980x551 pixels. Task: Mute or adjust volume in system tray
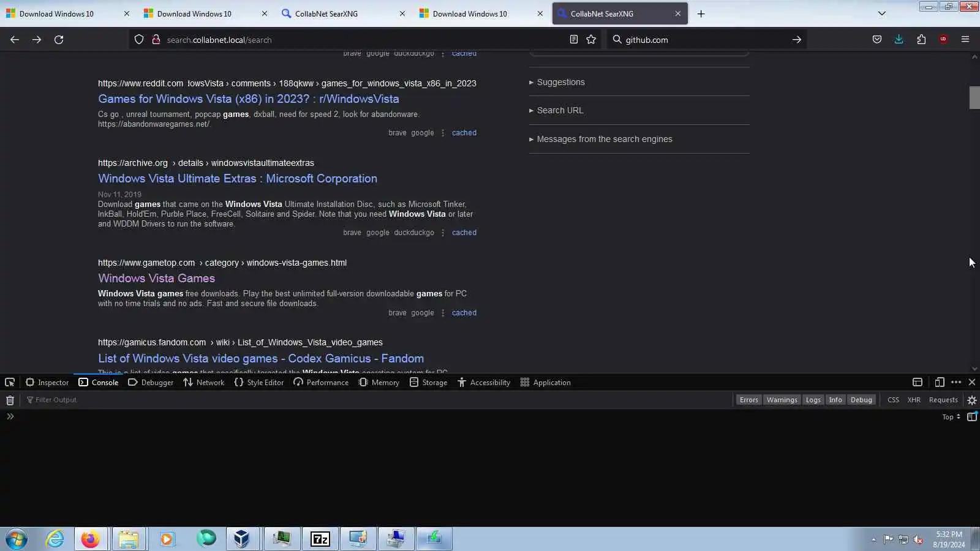[918, 539]
